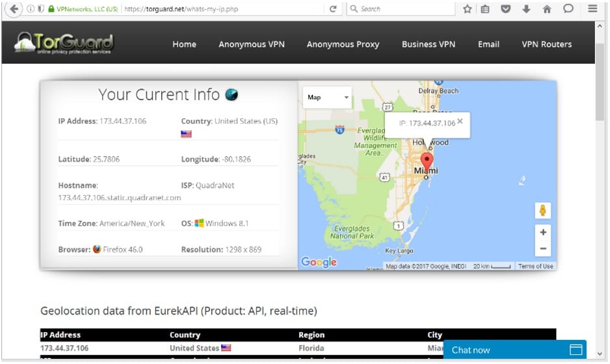Select hostname 173.44.37.106.static.quadranet.com
The height and width of the screenshot is (364, 610).
(x=120, y=198)
